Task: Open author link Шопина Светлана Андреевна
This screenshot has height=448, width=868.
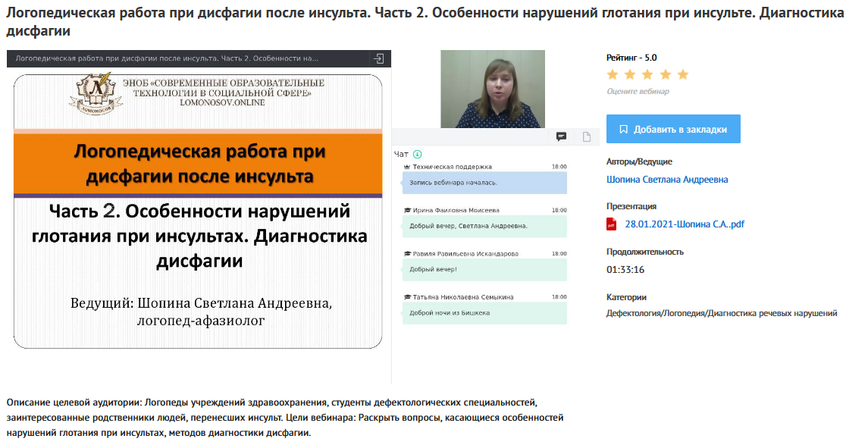Action: [667, 180]
